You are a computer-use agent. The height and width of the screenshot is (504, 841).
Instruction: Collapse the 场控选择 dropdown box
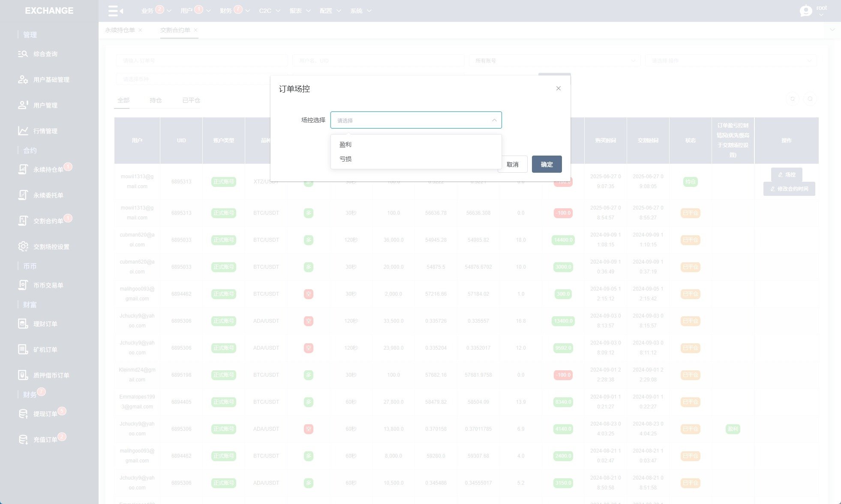494,120
